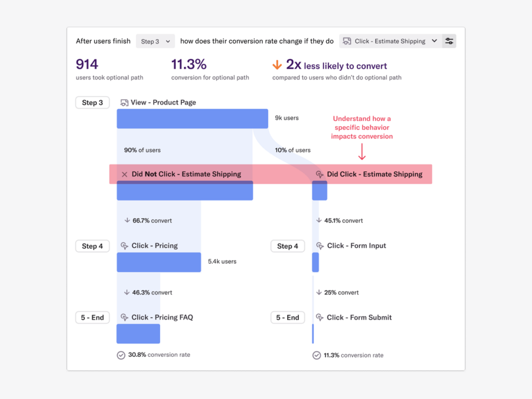Viewport: 532px width, 399px height.
Task: Select the right 5 - End badge
Action: [287, 317]
